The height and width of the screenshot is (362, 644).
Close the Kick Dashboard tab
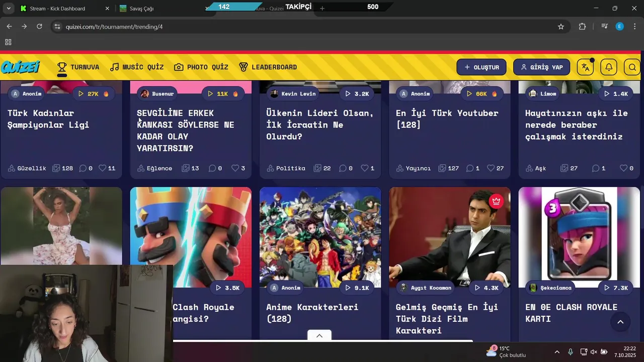point(107,9)
